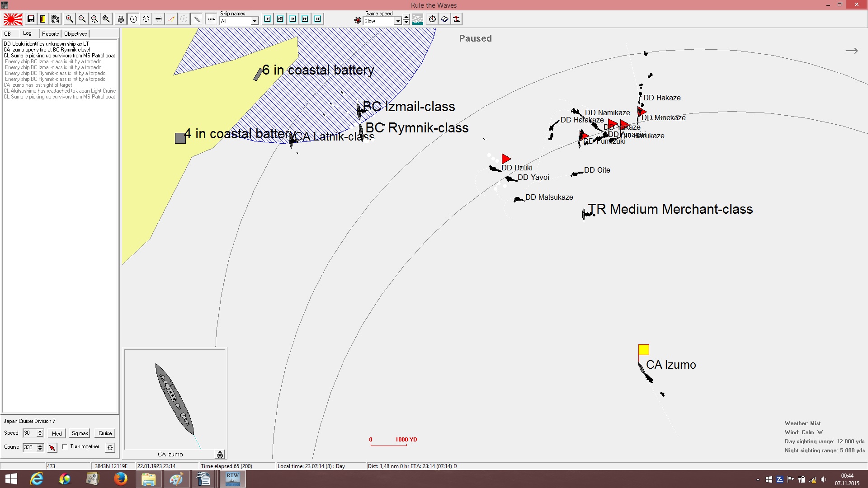Advance one turn with first play button
The height and width of the screenshot is (488, 868).
[268, 19]
